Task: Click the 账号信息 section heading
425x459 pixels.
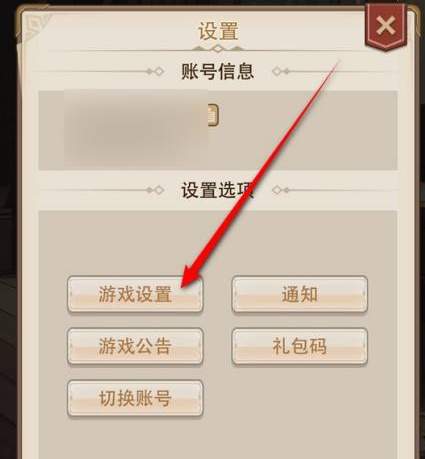Action: pyautogui.click(x=217, y=71)
